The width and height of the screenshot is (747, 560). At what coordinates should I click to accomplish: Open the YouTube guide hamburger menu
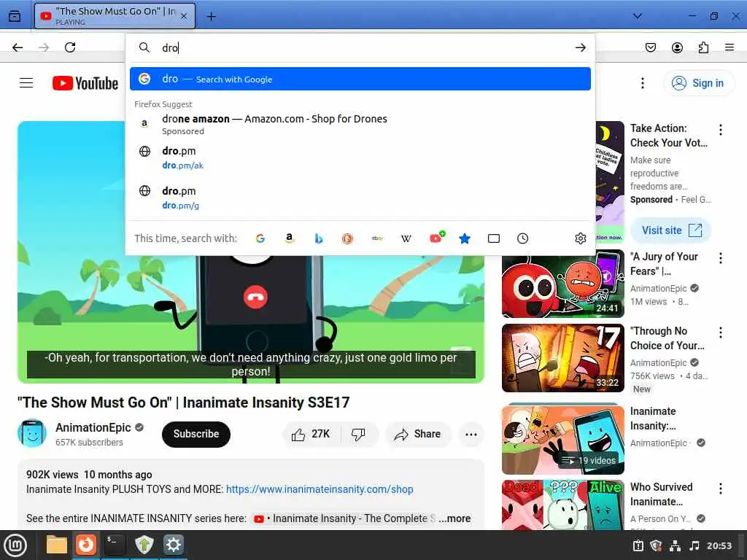point(26,83)
